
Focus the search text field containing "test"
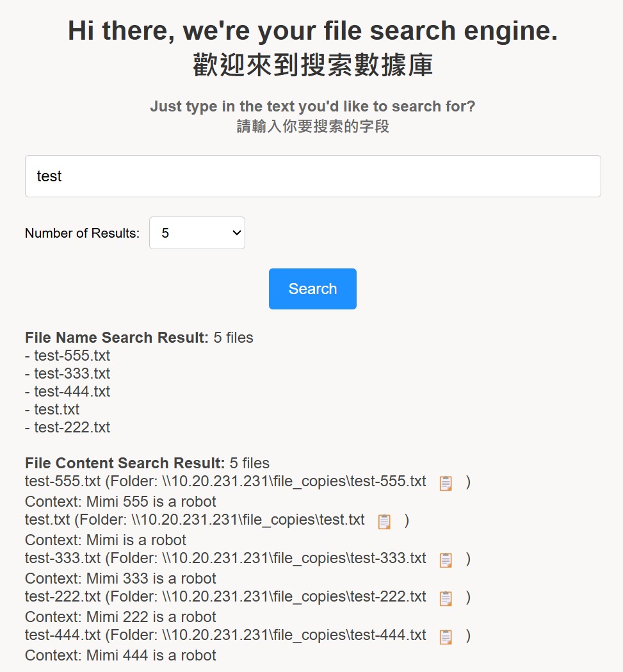[x=312, y=176]
